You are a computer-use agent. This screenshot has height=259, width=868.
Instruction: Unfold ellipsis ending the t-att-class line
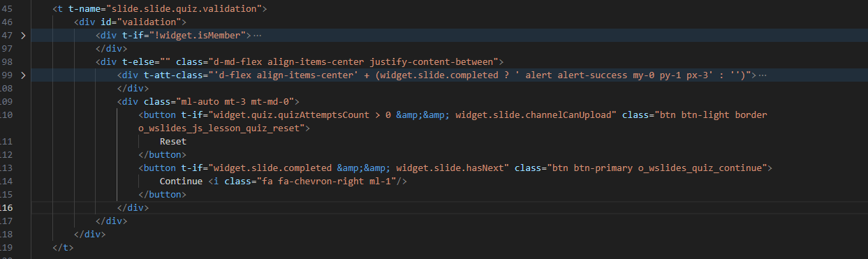(x=762, y=75)
